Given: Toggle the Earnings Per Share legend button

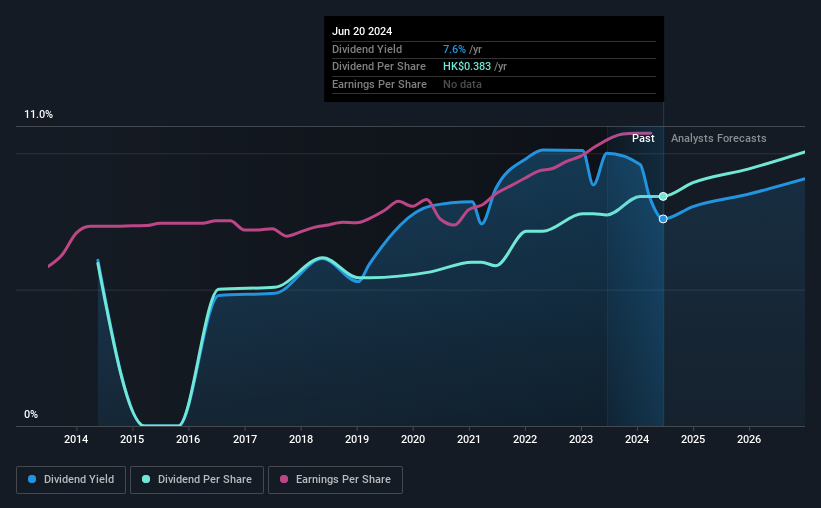Looking at the screenshot, I should coord(335,480).
